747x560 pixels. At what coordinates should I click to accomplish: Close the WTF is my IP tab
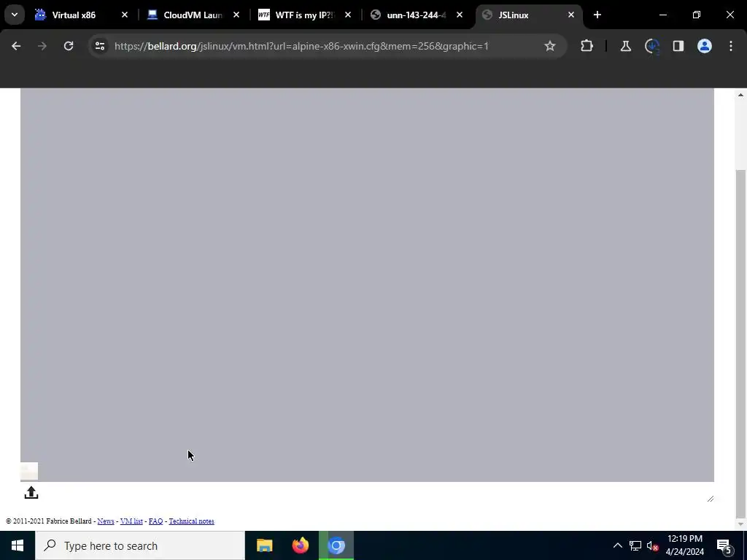click(348, 15)
